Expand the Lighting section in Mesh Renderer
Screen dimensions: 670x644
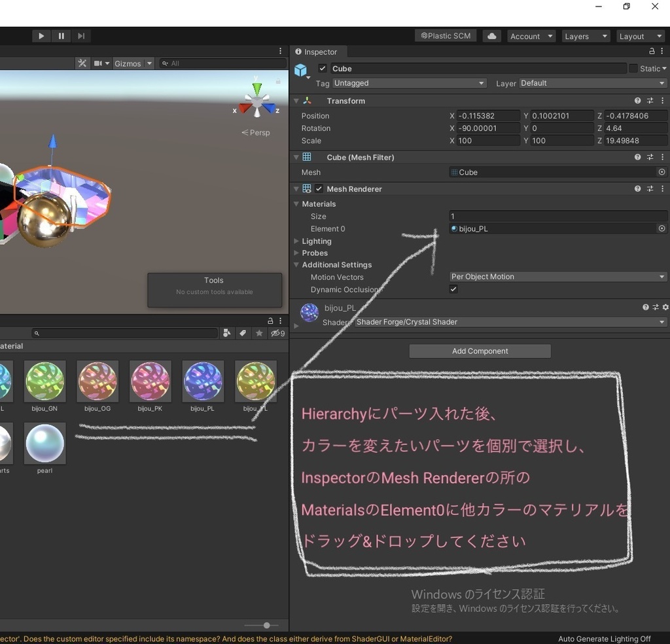tap(296, 241)
